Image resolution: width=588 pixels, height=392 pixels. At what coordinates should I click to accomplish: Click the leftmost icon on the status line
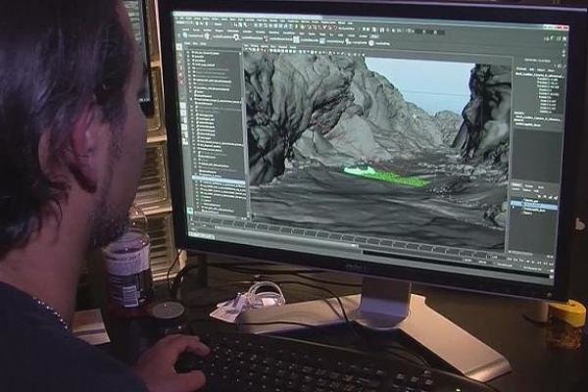(178, 29)
